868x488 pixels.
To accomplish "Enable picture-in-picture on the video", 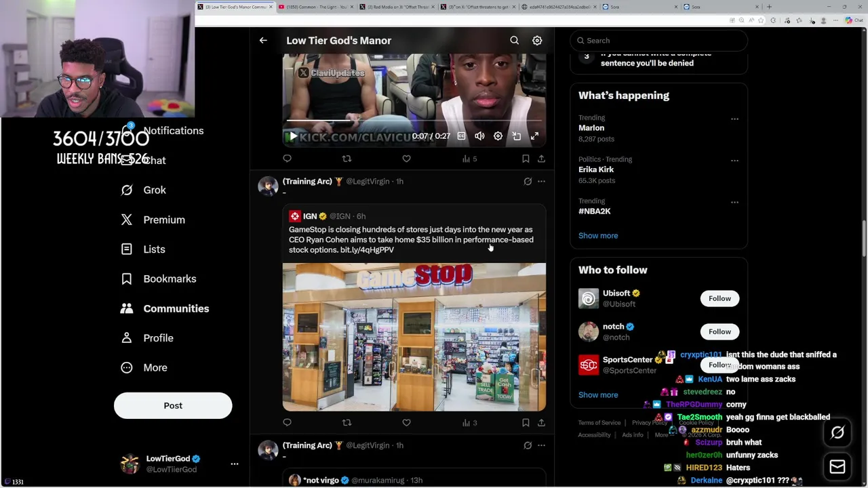I will click(x=516, y=136).
